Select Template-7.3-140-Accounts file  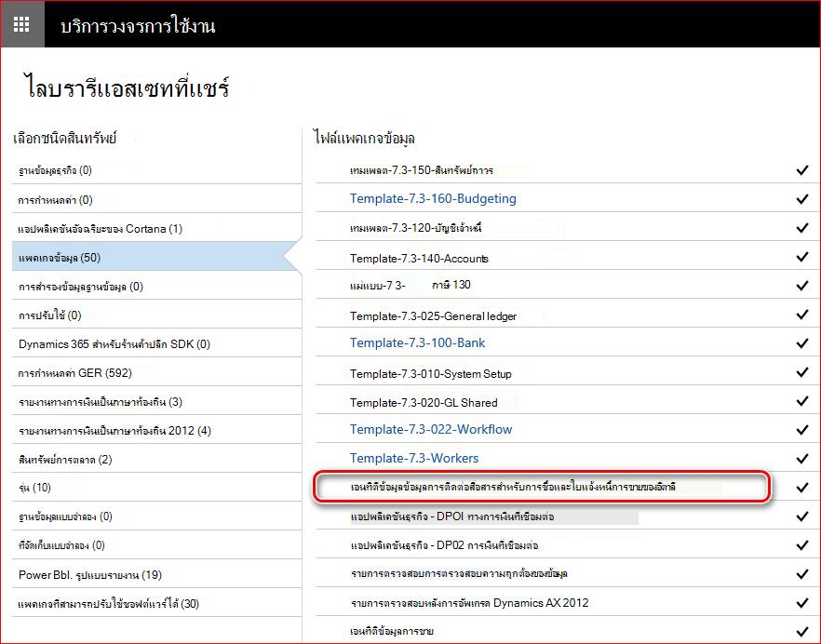pos(419,259)
